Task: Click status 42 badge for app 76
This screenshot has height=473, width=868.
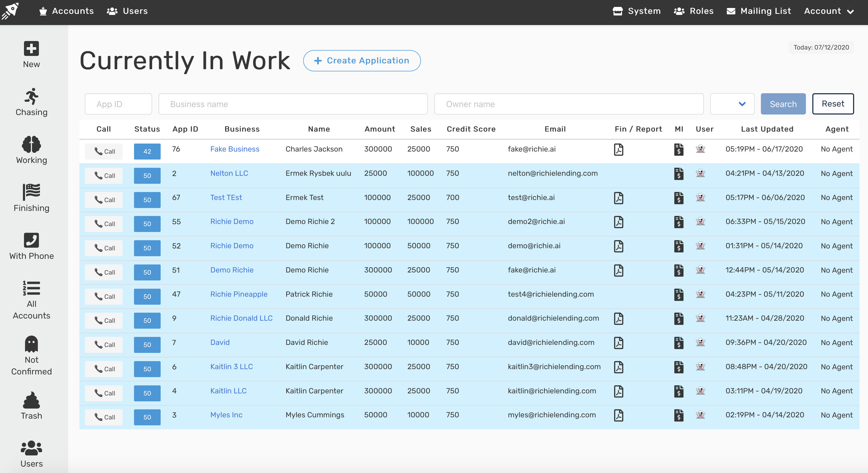Action: 147,152
